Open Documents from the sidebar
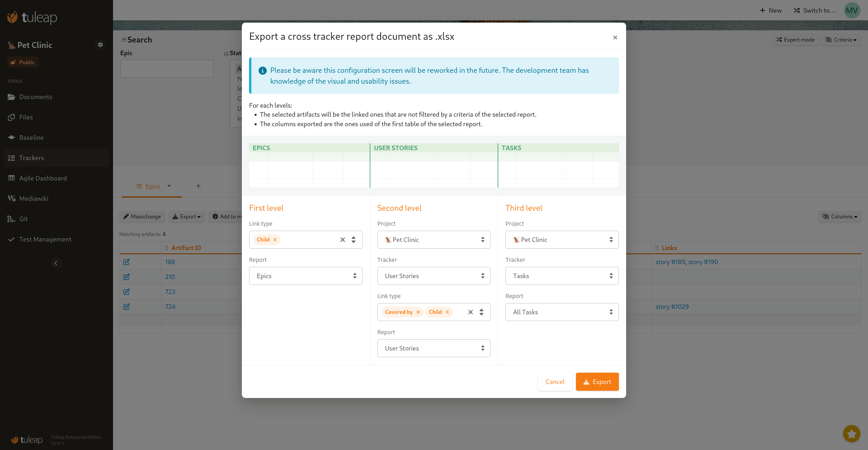The image size is (868, 450). point(36,97)
